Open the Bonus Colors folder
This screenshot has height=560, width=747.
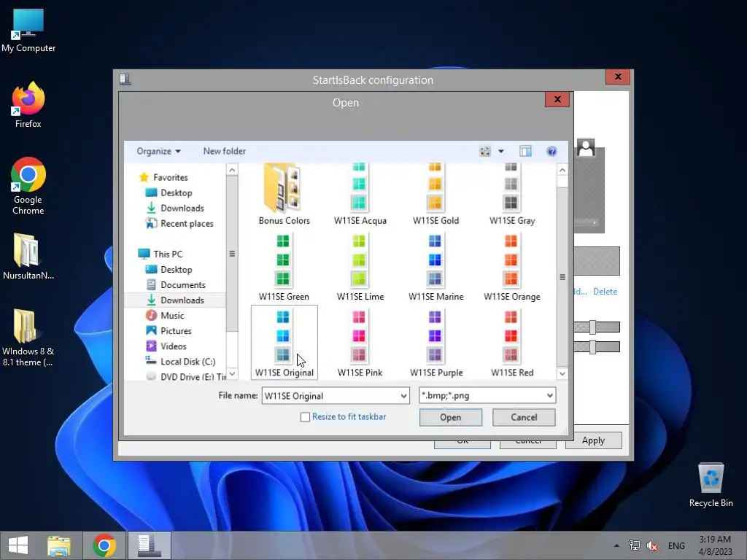285,194
